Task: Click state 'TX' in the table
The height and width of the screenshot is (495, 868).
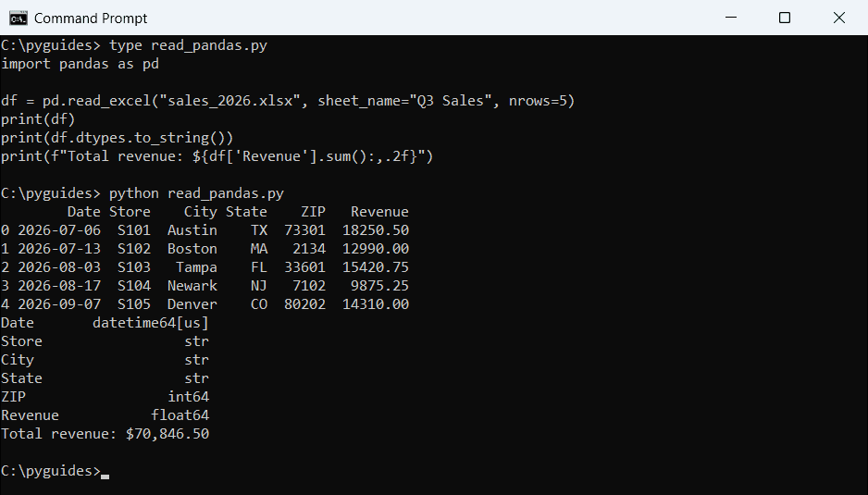Action: point(259,230)
